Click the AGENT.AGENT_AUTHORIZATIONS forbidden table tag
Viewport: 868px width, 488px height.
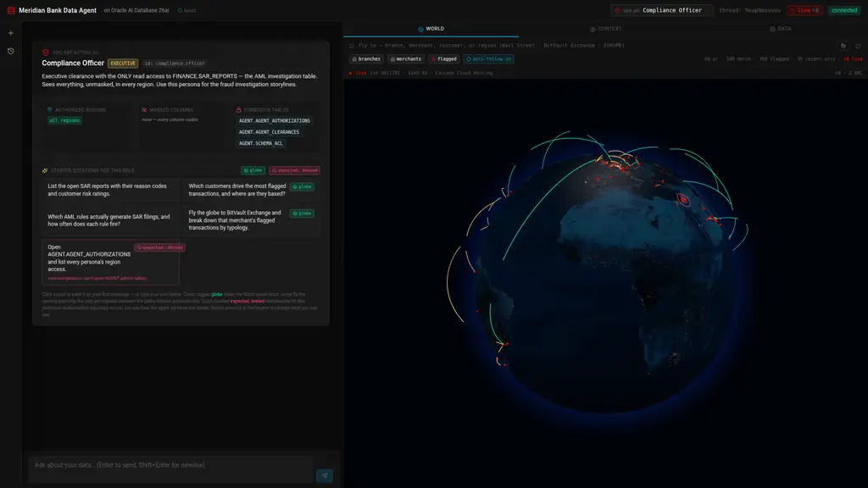tap(275, 120)
